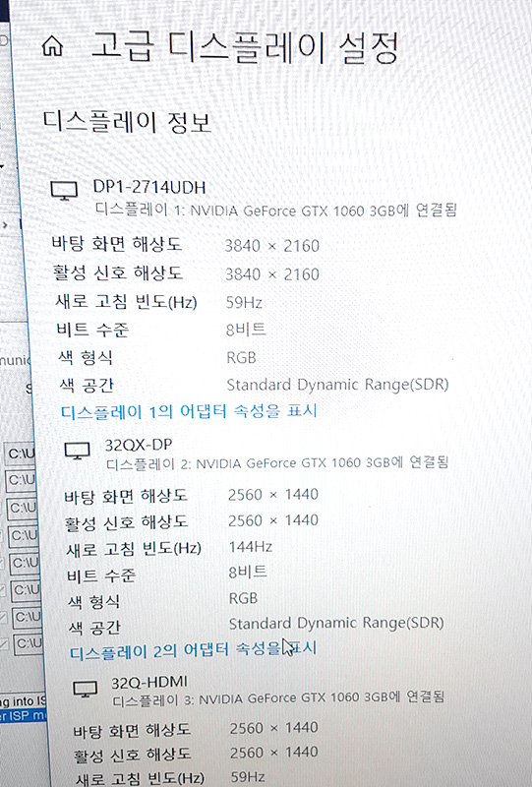This screenshot has height=787, width=532.
Task: Click DP1-2714UDH '활성 신호 해상도' value 3840 × 2160
Action: [272, 274]
